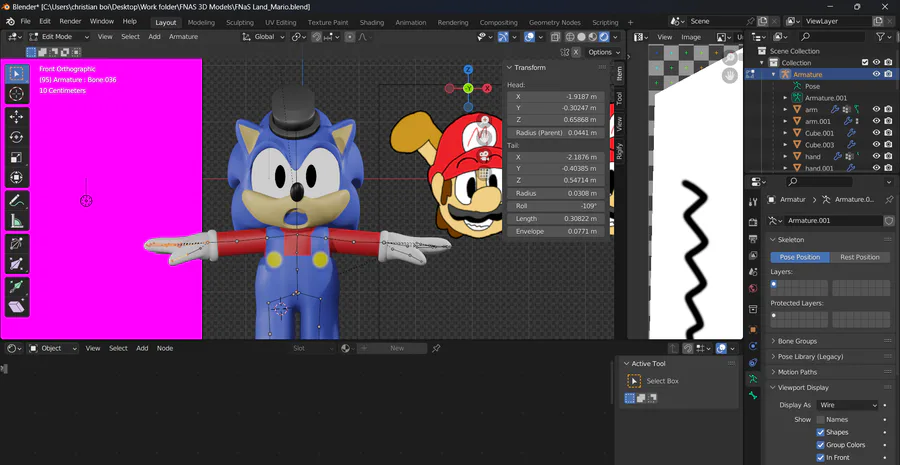Open the Rigify sidebar tab
Viewport: 900px width, 465px height.
click(x=619, y=152)
